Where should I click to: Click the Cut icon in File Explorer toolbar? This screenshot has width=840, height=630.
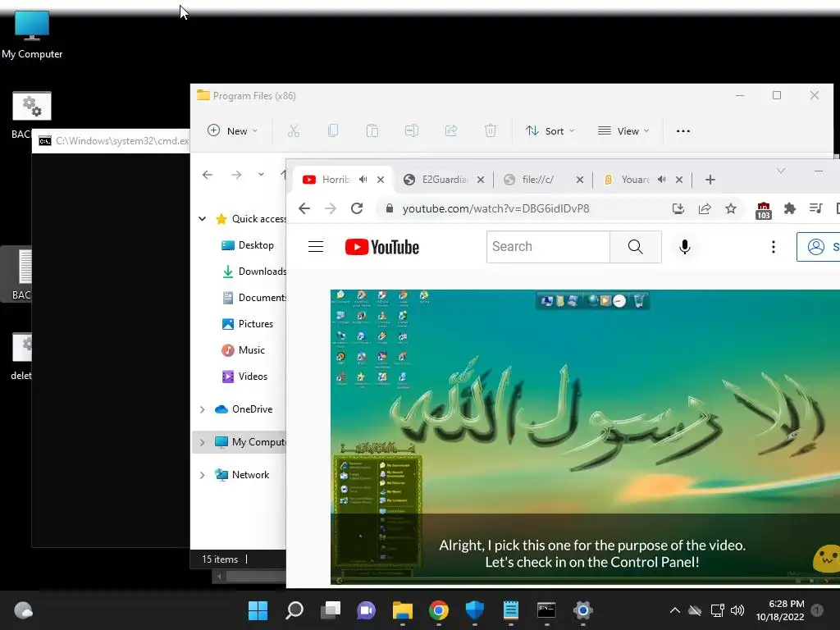(x=294, y=130)
